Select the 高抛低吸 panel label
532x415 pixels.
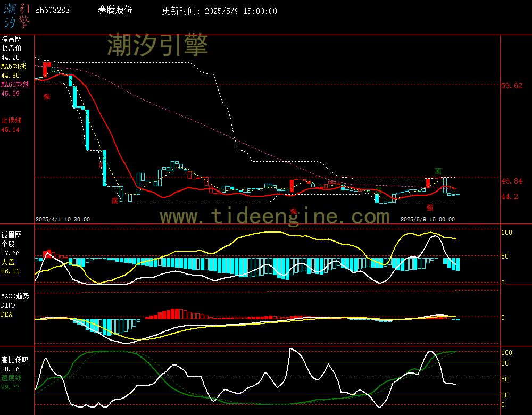point(14,360)
